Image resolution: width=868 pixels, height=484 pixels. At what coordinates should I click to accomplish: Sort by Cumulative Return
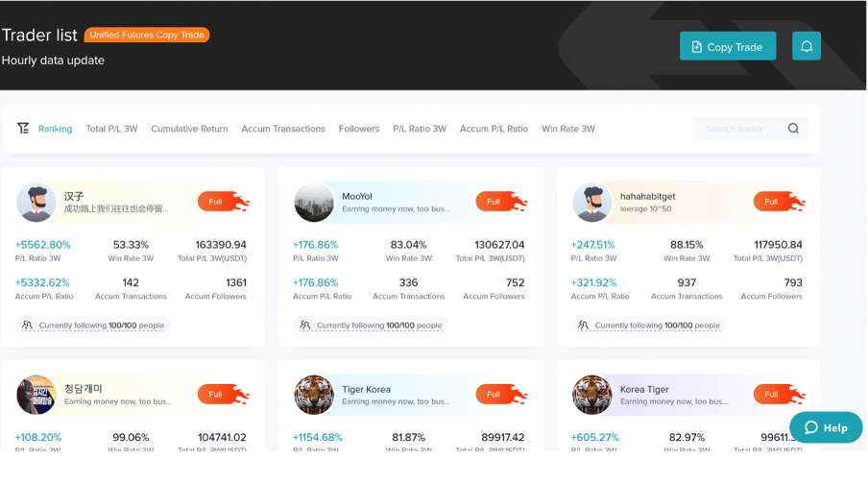click(x=189, y=129)
